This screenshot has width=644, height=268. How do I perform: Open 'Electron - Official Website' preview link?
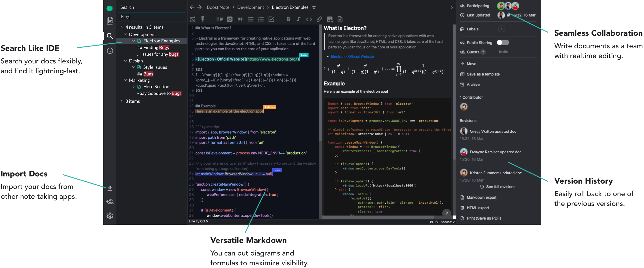[352, 57]
